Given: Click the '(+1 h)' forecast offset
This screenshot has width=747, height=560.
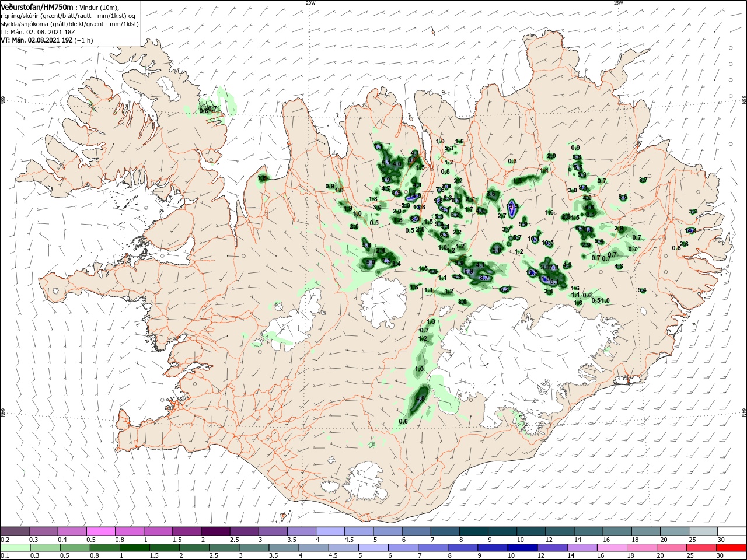Looking at the screenshot, I should (x=83, y=40).
